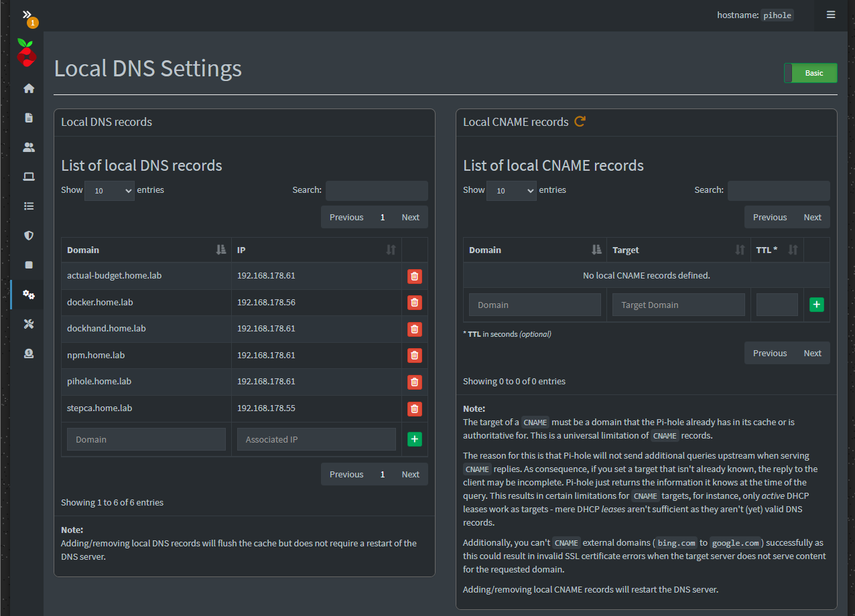Viewport: 855px width, 616px height.
Task: Click green plus to add DNS record
Action: pos(415,440)
